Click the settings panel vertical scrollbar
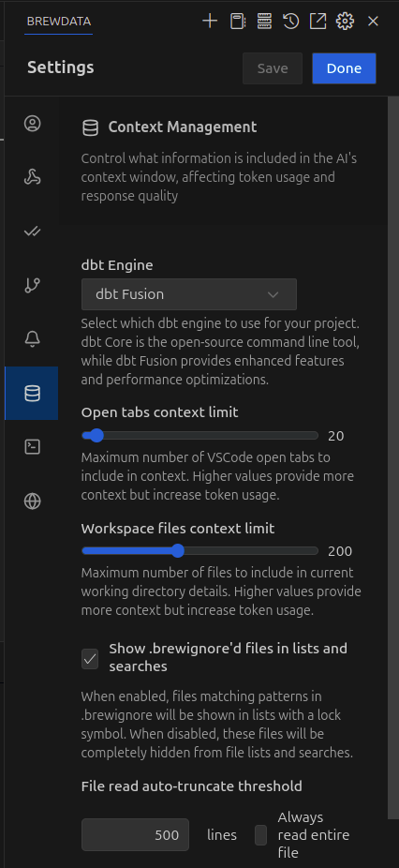Image resolution: width=399 pixels, height=868 pixels. [x=393, y=459]
